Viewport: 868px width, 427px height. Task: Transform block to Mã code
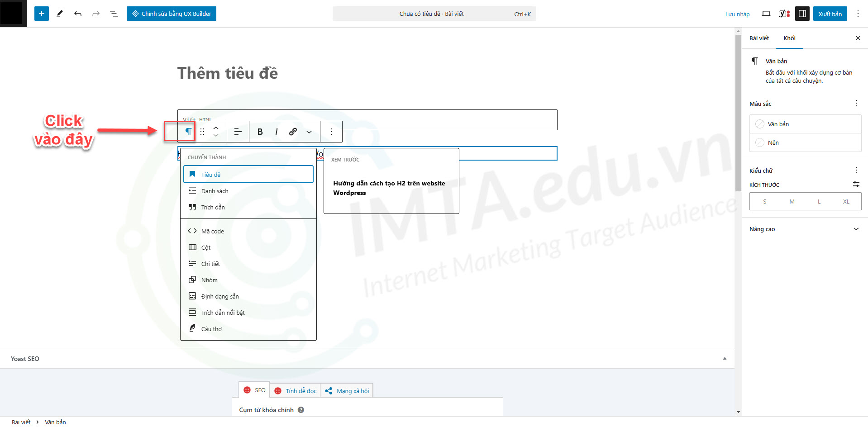[x=248, y=231]
